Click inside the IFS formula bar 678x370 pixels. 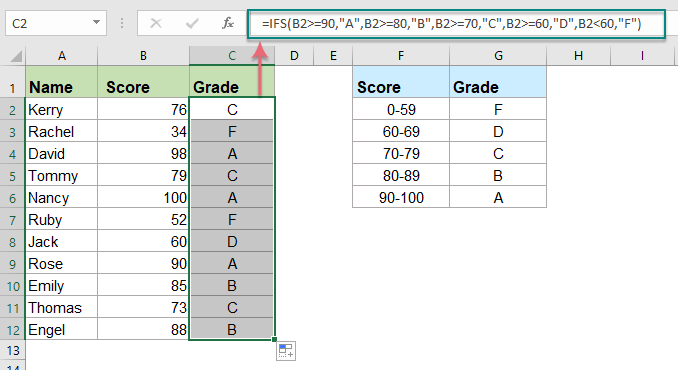[456, 24]
